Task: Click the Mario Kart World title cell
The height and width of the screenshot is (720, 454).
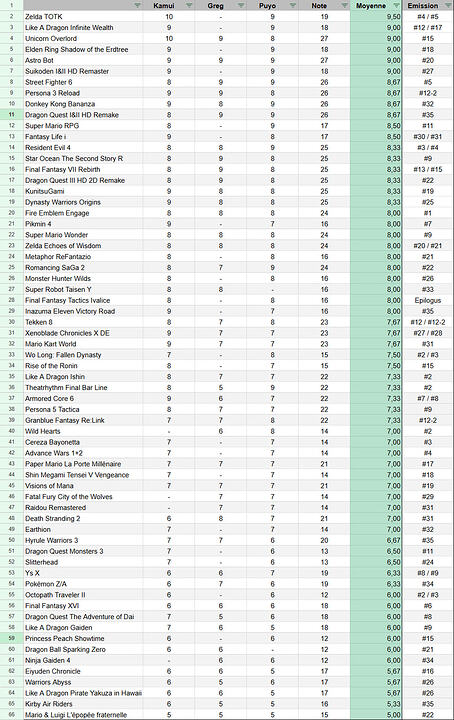Action: 83,344
